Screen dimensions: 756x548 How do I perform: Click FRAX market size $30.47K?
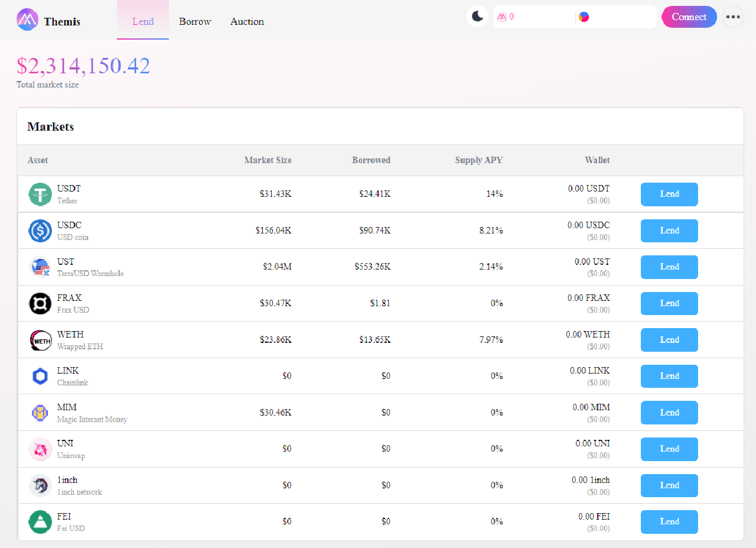(x=275, y=303)
